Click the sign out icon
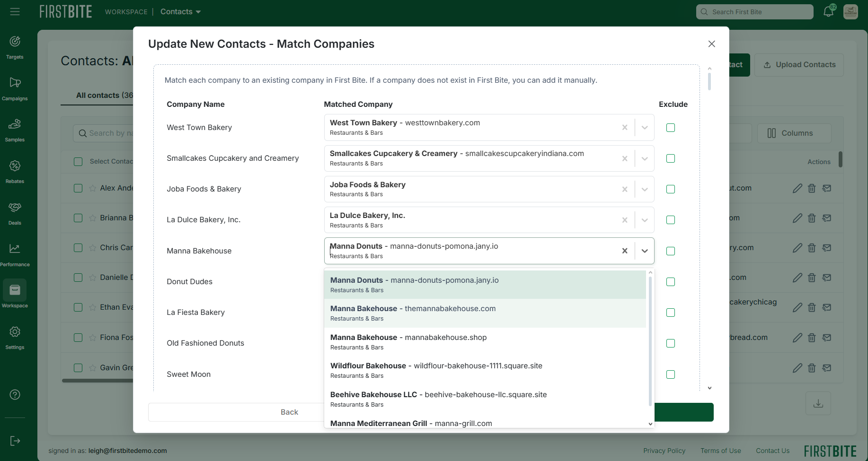This screenshot has height=461, width=868. 15,441
